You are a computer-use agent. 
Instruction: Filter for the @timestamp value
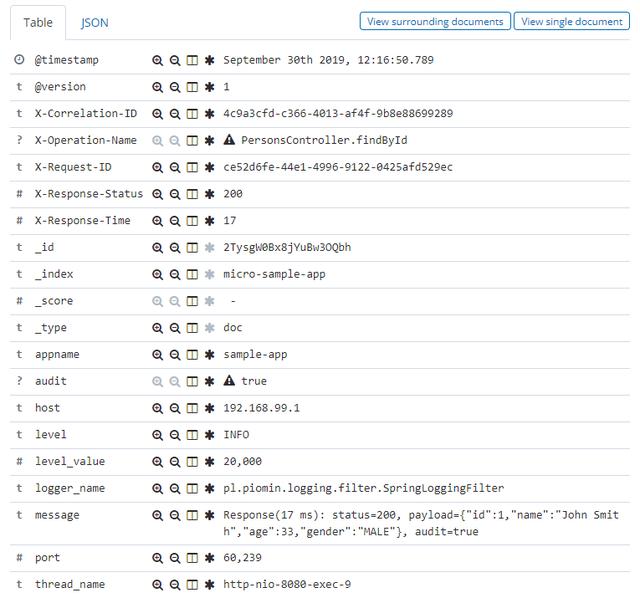(157, 60)
